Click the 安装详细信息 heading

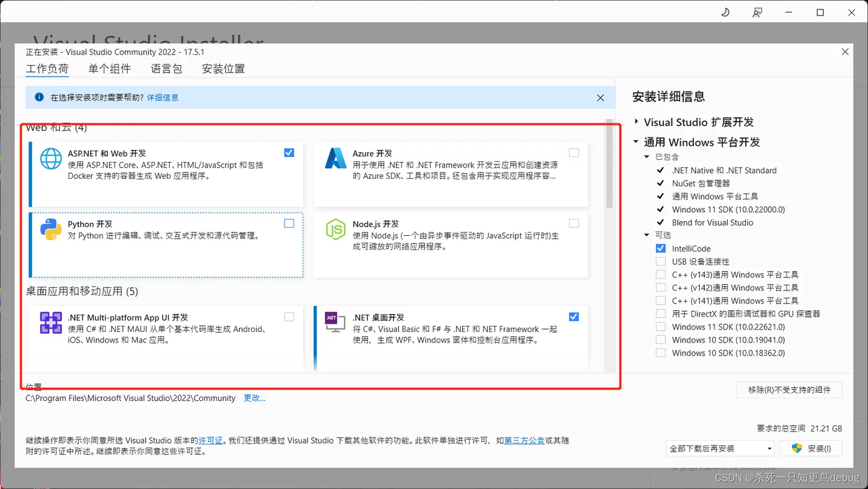point(668,97)
